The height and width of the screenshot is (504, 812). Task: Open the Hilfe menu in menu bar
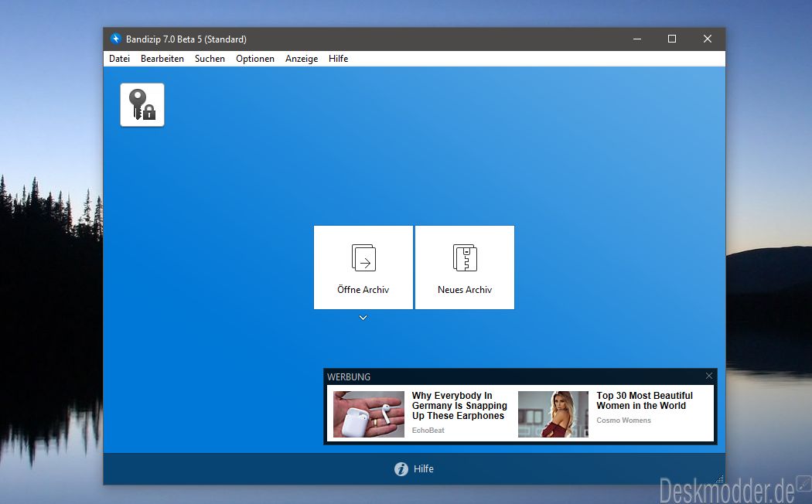338,59
